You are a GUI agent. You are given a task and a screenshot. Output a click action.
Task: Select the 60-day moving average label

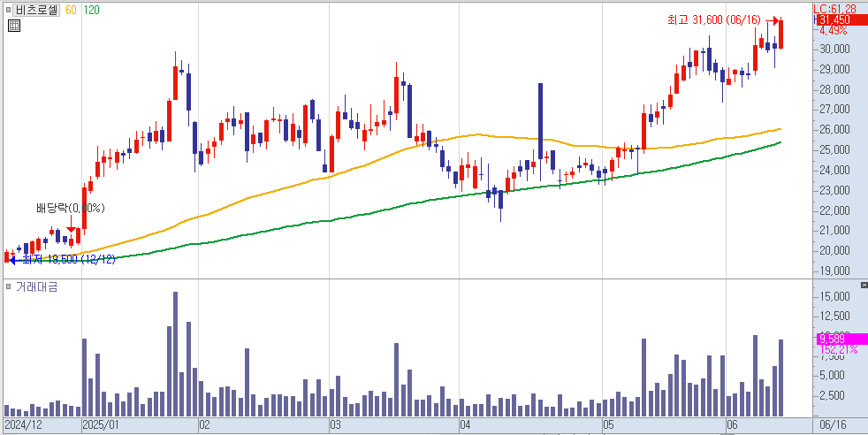click(71, 10)
